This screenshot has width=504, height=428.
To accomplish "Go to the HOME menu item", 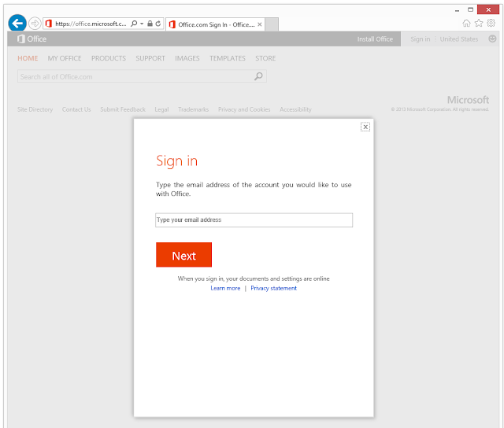I will point(28,58).
